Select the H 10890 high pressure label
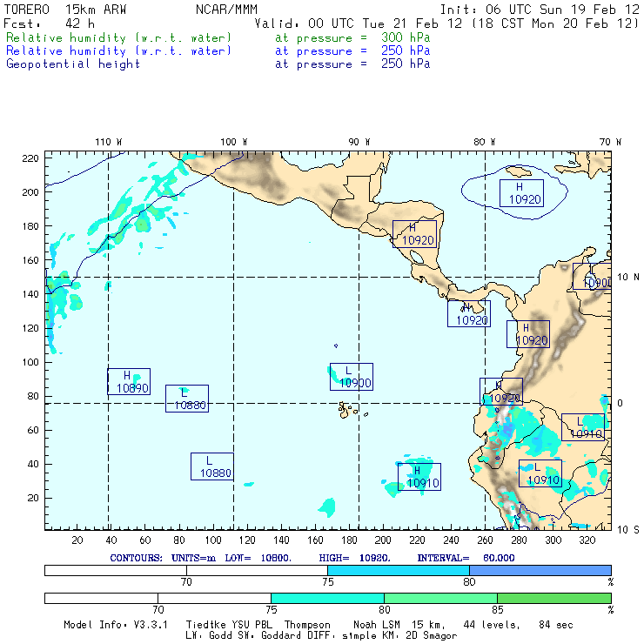The height and width of the screenshot is (644, 644). tap(129, 382)
